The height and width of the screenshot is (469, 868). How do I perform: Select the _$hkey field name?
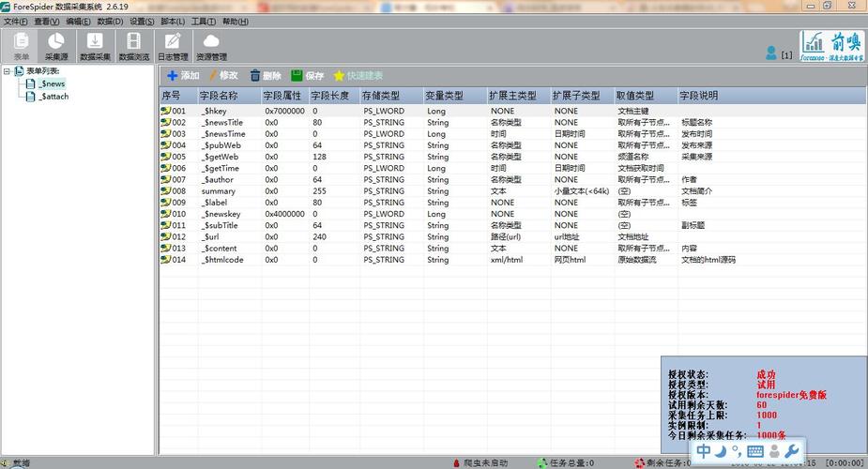214,111
